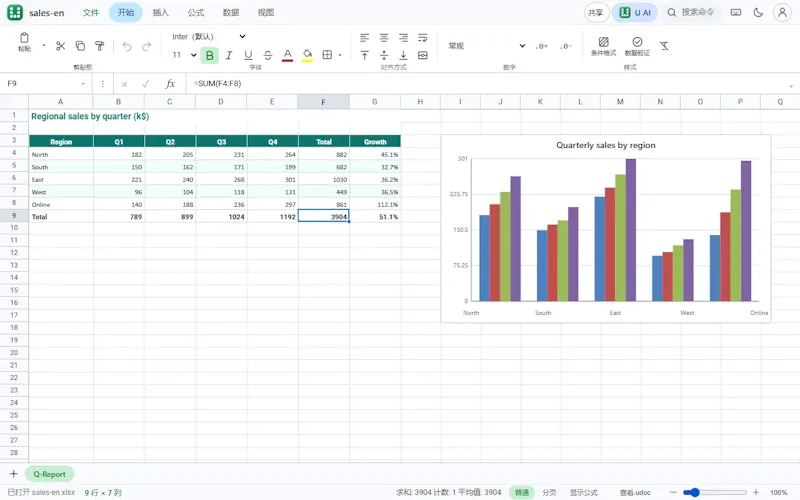The image size is (800, 500).
Task: Center text horizontally
Action: click(x=384, y=38)
